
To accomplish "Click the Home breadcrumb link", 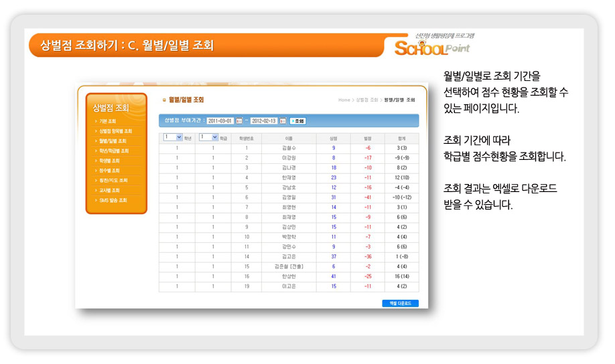I will (344, 100).
